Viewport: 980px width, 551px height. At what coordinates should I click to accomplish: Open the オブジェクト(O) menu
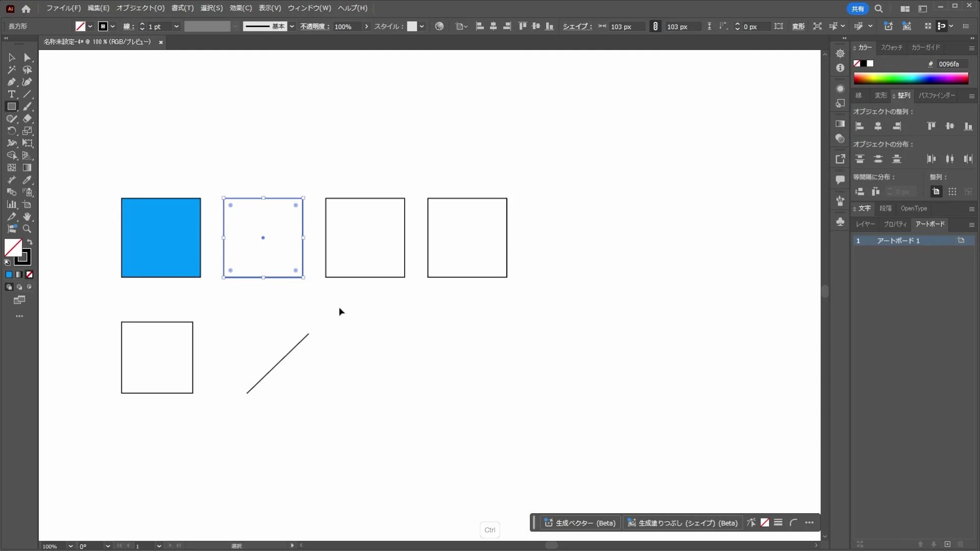[x=140, y=8]
